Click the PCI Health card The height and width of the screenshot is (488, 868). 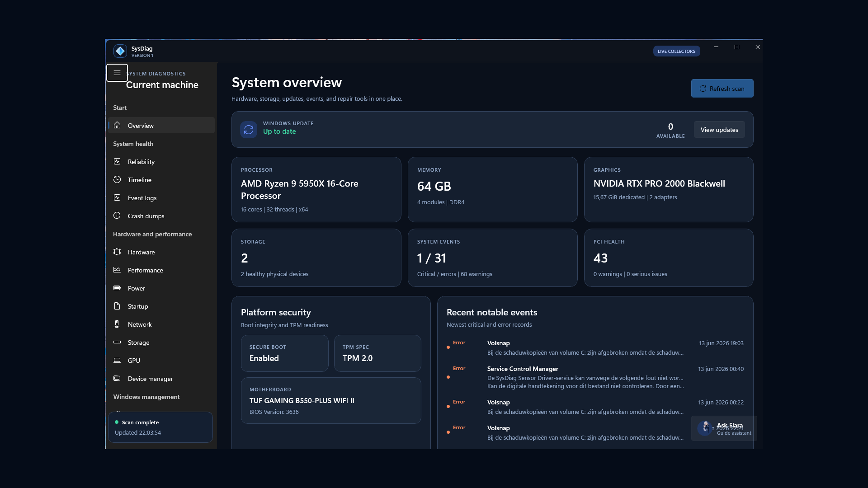(669, 258)
